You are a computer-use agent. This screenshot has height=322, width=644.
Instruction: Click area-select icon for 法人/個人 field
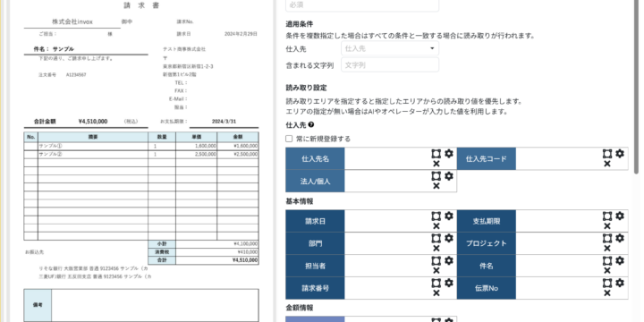pyautogui.click(x=436, y=176)
